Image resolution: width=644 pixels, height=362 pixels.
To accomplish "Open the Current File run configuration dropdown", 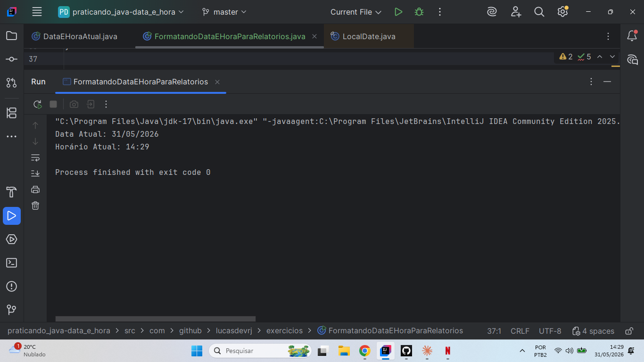I will 356,12.
